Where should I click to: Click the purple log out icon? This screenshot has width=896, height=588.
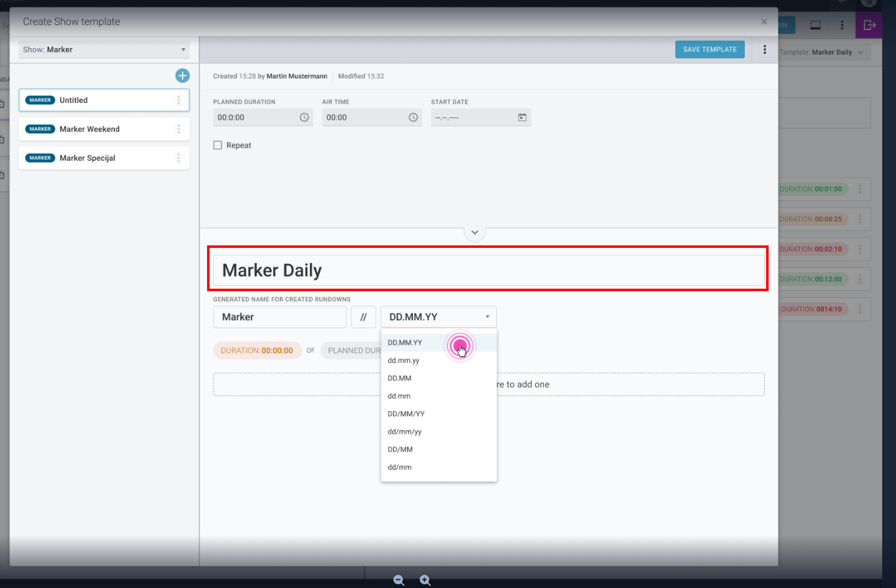tap(868, 24)
